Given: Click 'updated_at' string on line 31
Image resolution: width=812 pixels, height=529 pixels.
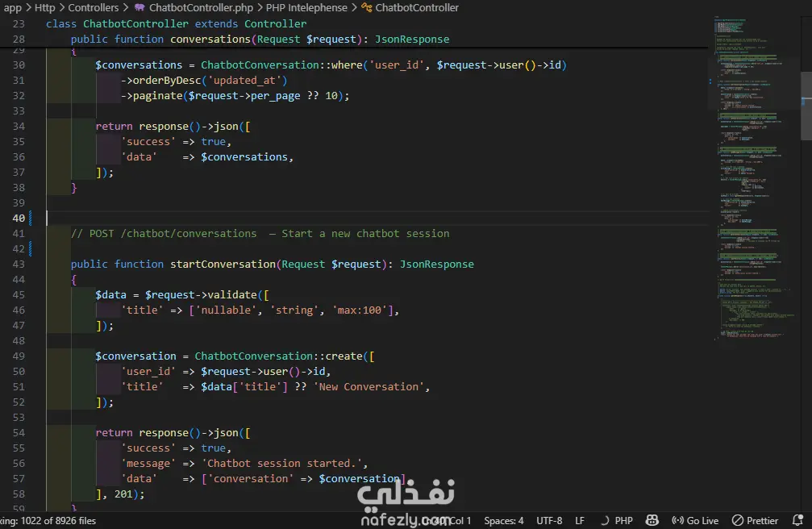Looking at the screenshot, I should point(244,81).
